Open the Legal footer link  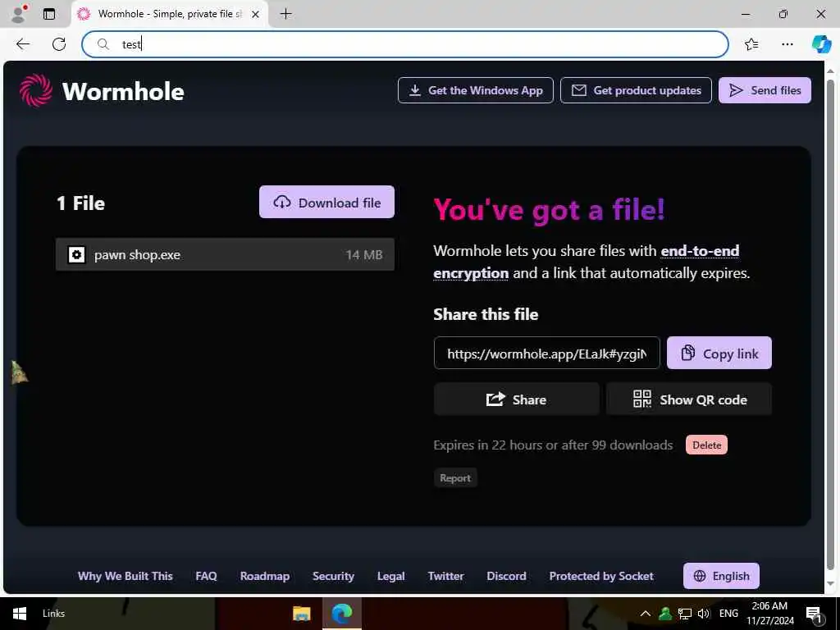click(391, 576)
